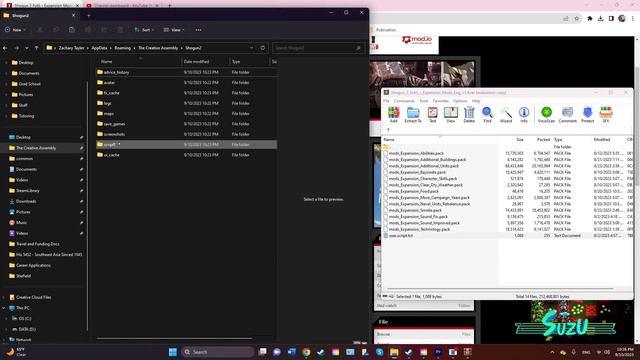Click File Explorer Back arrow
The width and height of the screenshot is (640, 360).
pos(5,48)
